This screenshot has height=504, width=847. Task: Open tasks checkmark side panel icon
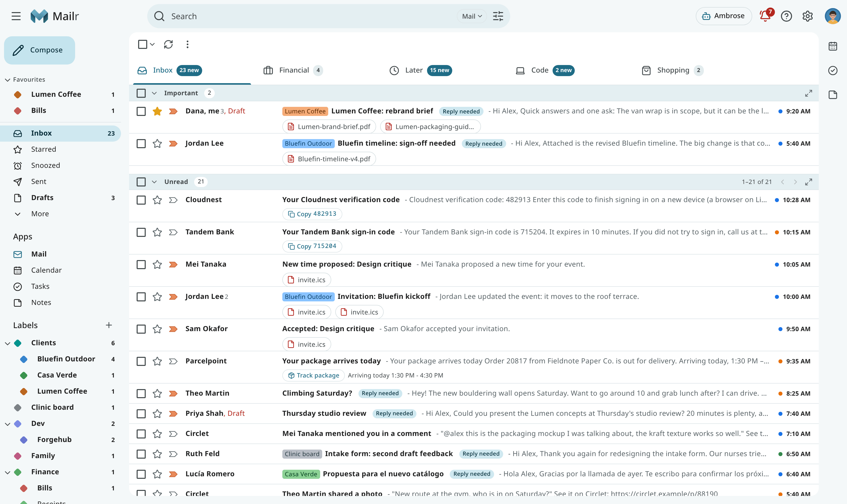tap(833, 70)
